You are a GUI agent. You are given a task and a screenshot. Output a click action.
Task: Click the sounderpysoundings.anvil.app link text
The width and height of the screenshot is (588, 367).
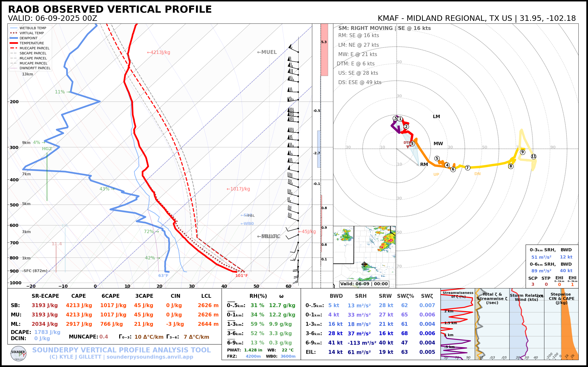[150, 357]
